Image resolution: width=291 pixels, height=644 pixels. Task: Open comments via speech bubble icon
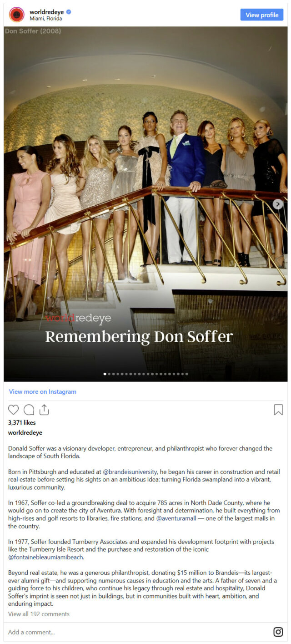pyautogui.click(x=29, y=410)
